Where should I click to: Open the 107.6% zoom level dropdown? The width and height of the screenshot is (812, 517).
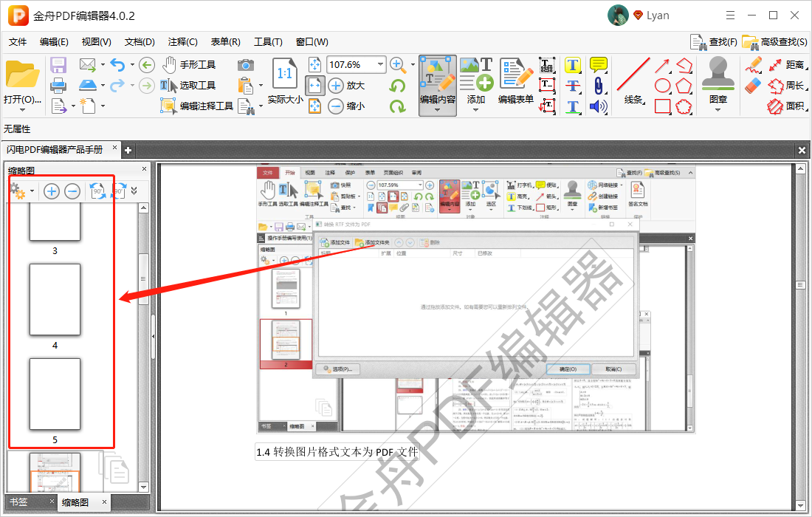tap(381, 64)
